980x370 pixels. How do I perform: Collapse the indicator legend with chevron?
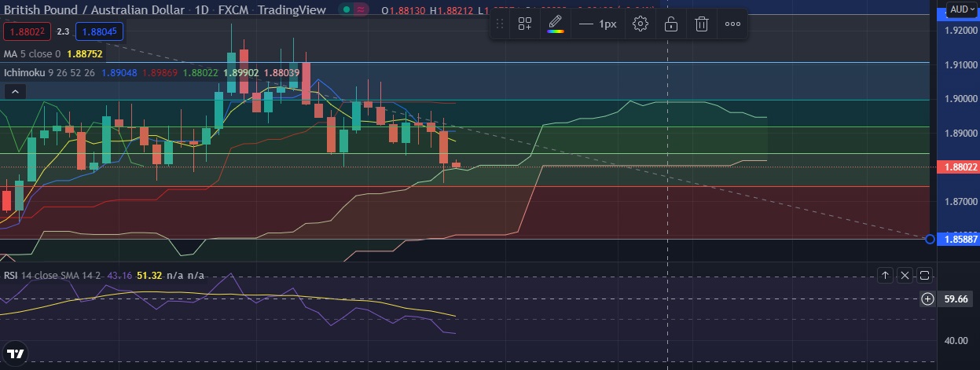pyautogui.click(x=13, y=92)
